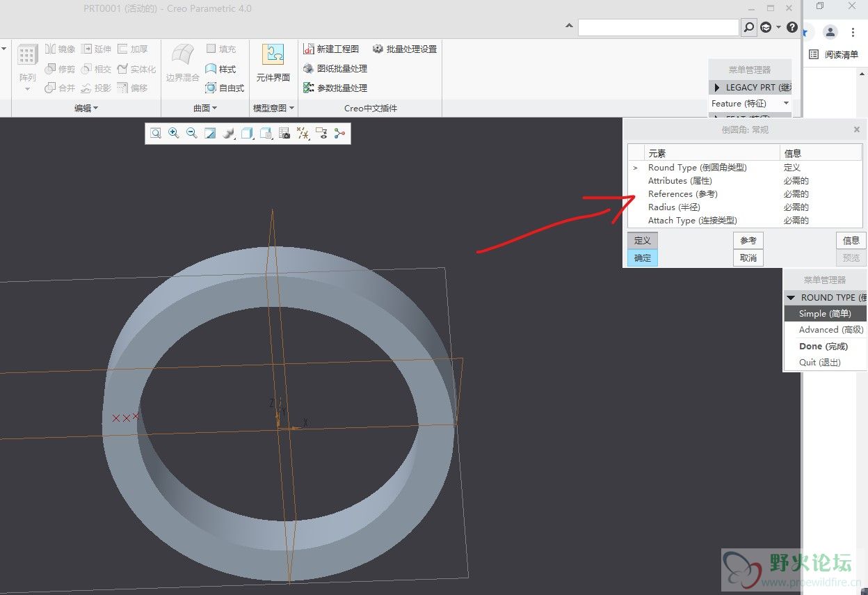Open the dropdown arrow beside the graduation-cap icon
The height and width of the screenshot is (595, 868).
(778, 27)
